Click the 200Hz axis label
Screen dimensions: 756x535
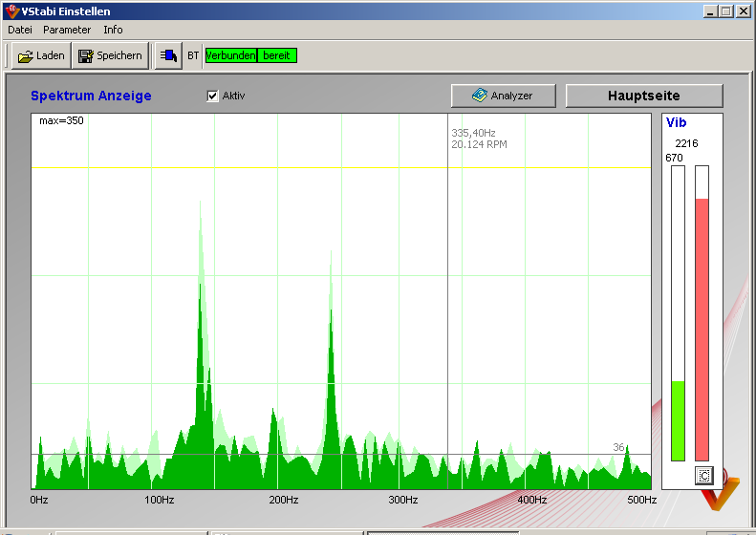click(x=284, y=500)
